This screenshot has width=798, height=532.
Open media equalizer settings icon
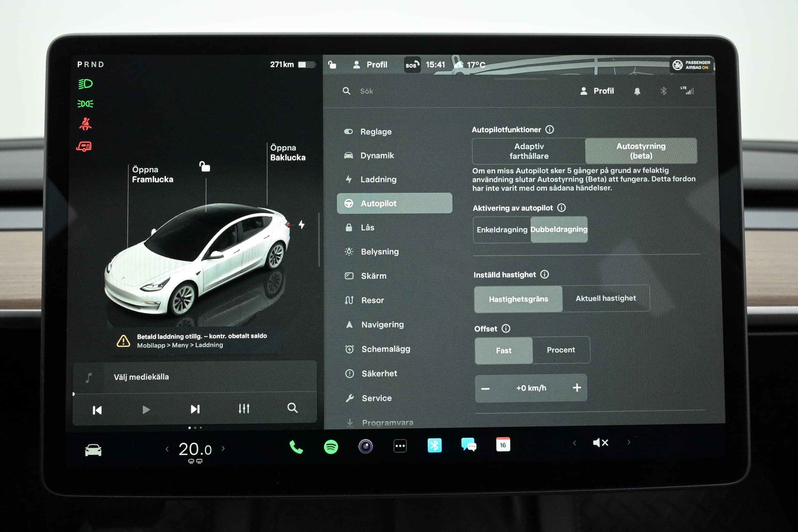point(244,408)
